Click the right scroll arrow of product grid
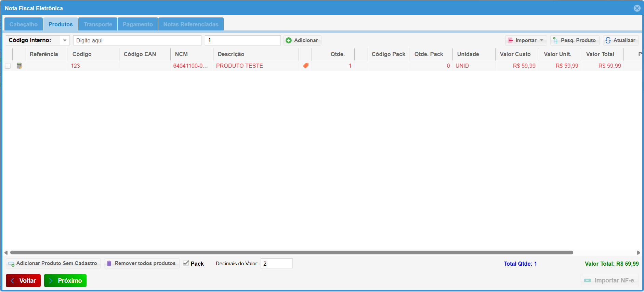 (x=639, y=253)
